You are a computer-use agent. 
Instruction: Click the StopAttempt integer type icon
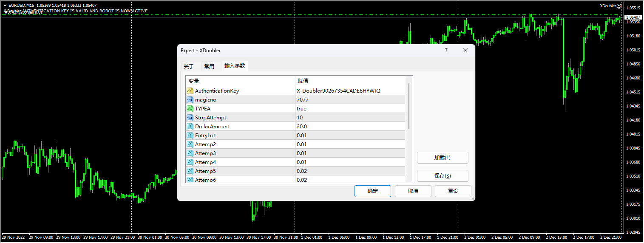(190, 118)
